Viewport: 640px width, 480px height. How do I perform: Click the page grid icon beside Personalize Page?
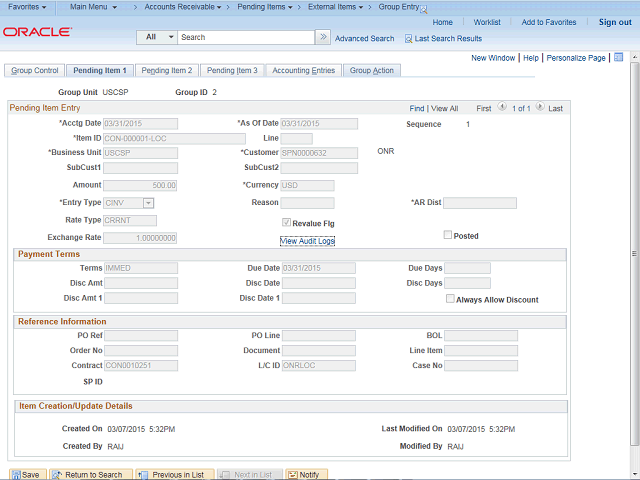coord(619,58)
